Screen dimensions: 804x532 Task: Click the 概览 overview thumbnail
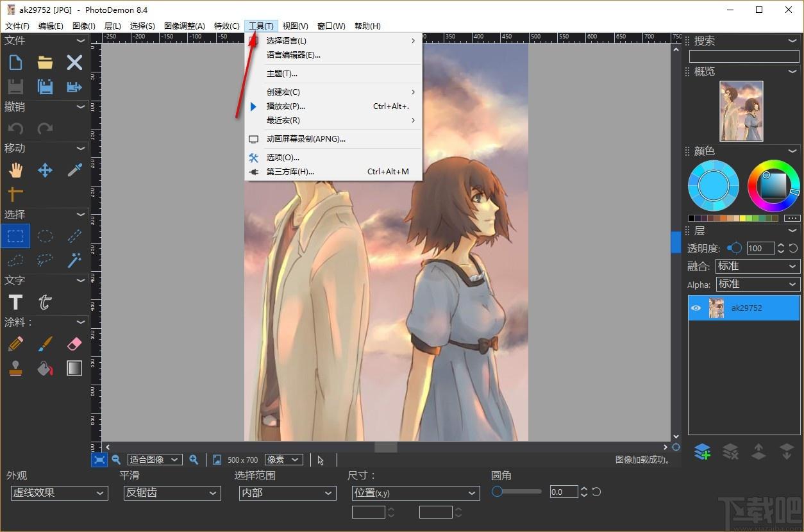742,111
